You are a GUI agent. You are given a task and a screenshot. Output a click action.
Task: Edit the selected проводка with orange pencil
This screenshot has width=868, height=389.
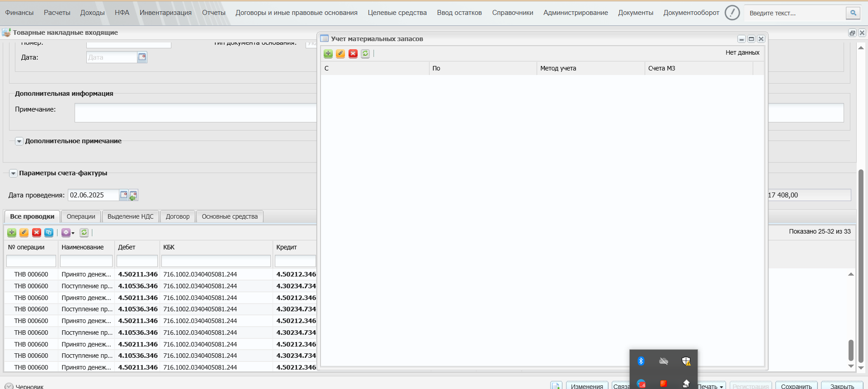click(x=24, y=233)
